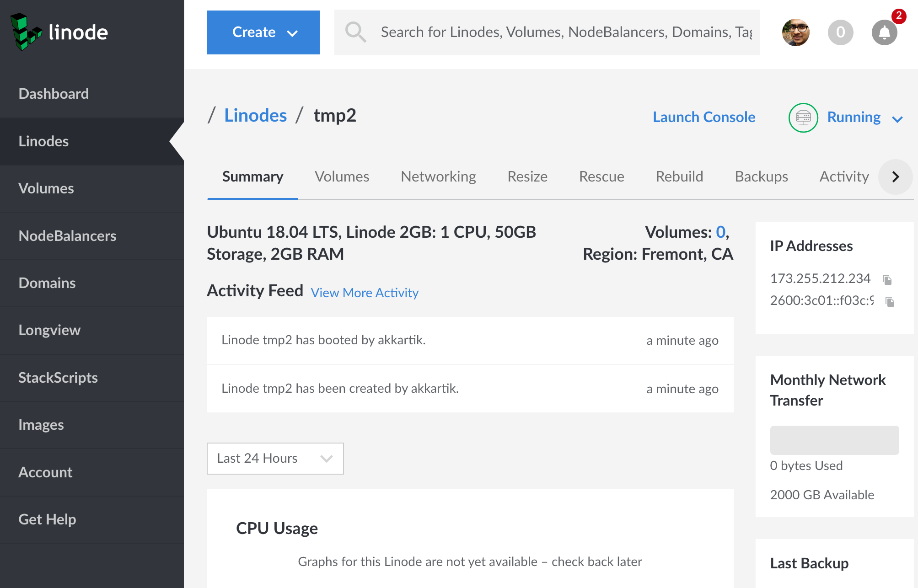Open Account in the sidebar
Screen dimensions: 918x588
tap(92, 472)
